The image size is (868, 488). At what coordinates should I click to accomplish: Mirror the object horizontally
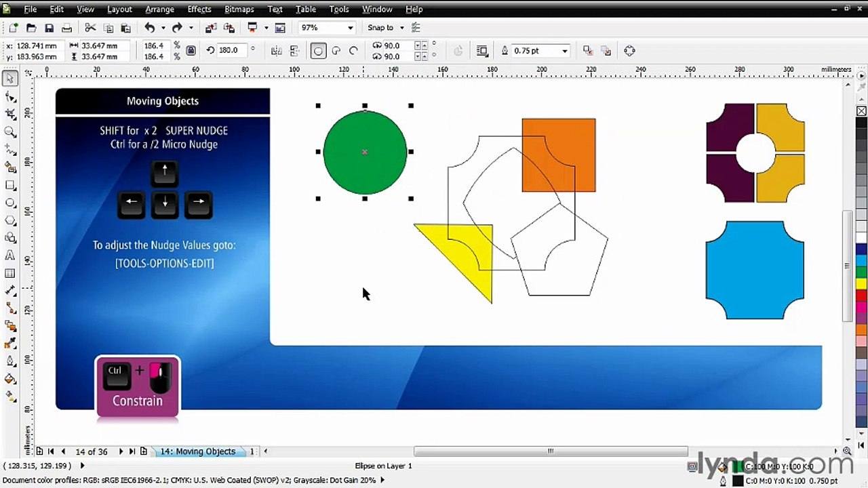(276, 51)
